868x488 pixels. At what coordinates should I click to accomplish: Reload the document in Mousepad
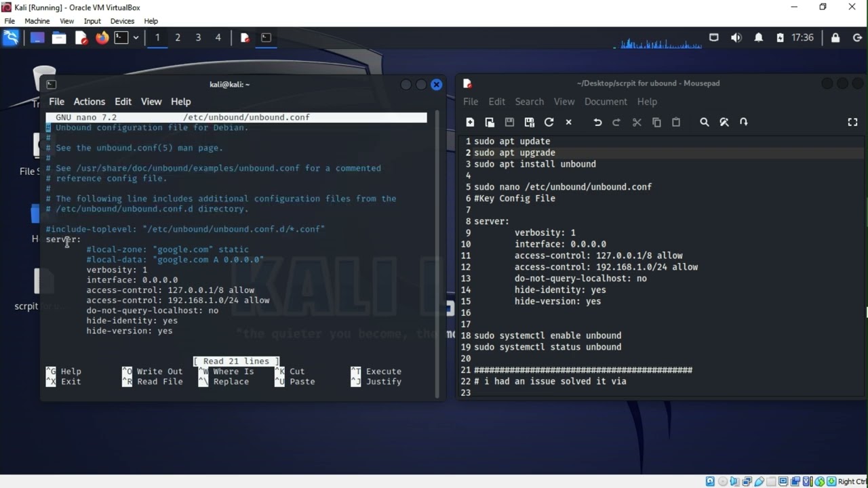click(x=549, y=122)
